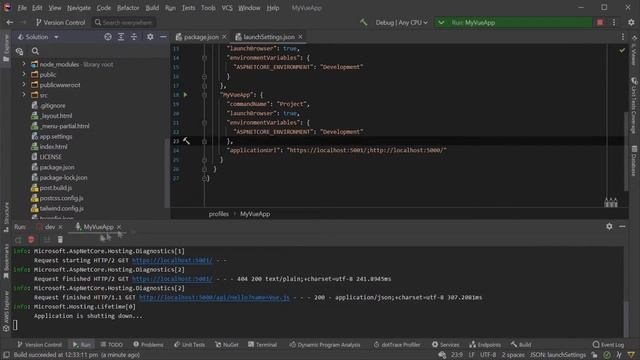
Task: Open Version Control branch widget
Action: click(60, 22)
